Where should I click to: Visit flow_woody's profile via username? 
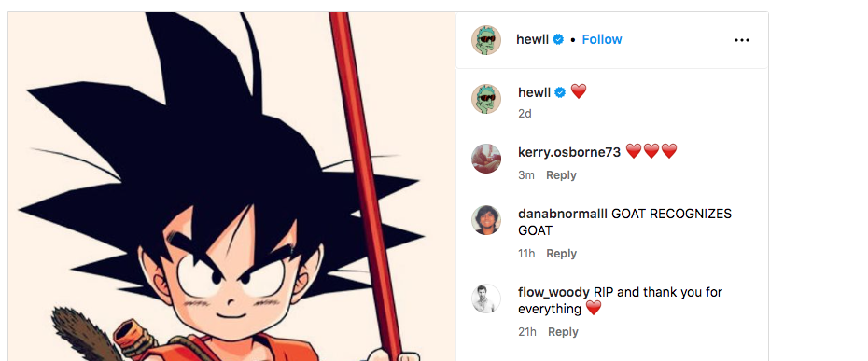click(x=553, y=292)
